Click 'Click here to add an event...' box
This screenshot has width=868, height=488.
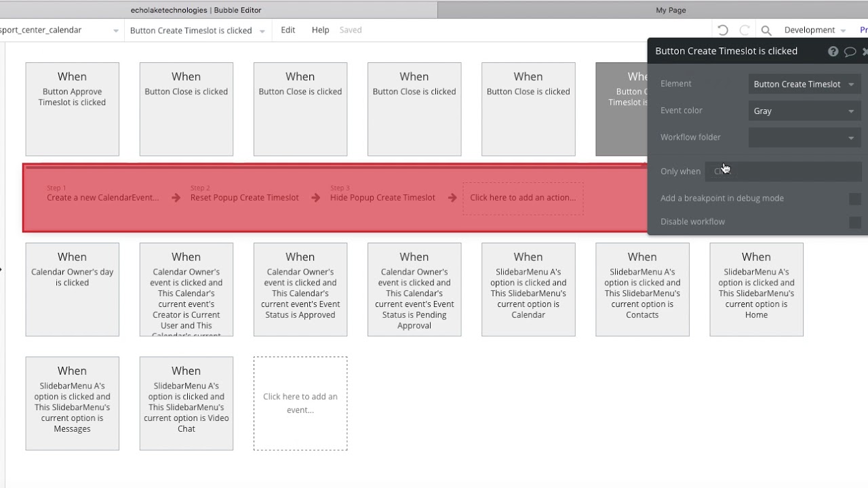(x=300, y=403)
